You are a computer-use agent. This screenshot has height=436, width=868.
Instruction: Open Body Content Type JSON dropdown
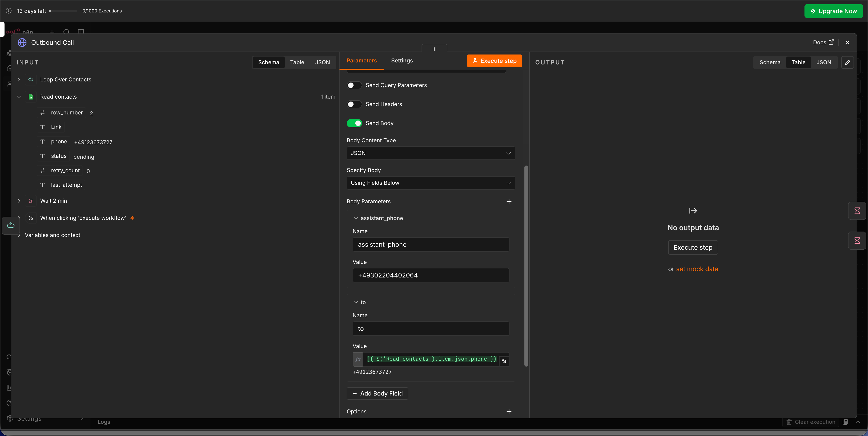click(x=431, y=153)
